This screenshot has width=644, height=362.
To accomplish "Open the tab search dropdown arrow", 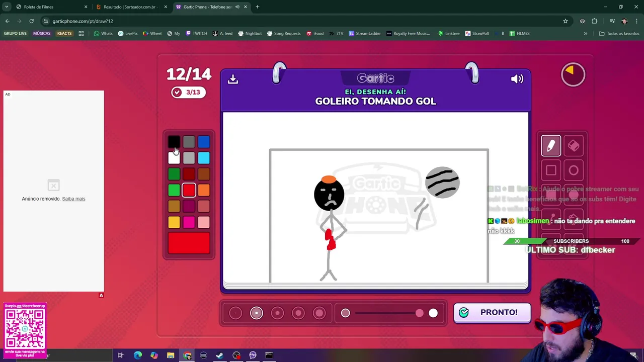I will pos(7,7).
